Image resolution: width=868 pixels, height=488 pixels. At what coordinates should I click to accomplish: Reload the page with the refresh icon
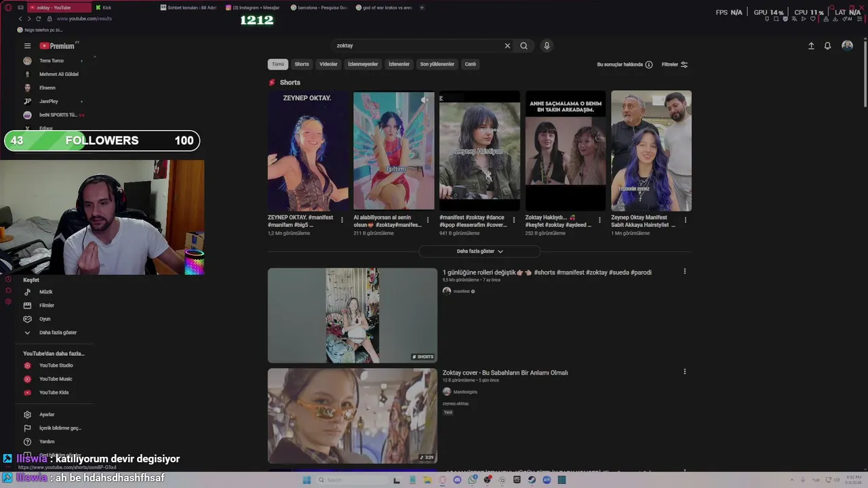pyautogui.click(x=38, y=19)
